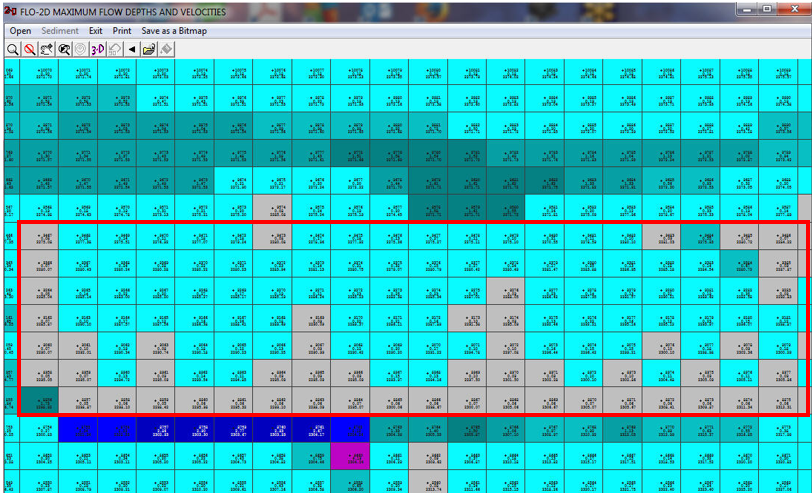Choose Exit from the menu bar
Viewport: 812px width, 494px height.
[96, 31]
